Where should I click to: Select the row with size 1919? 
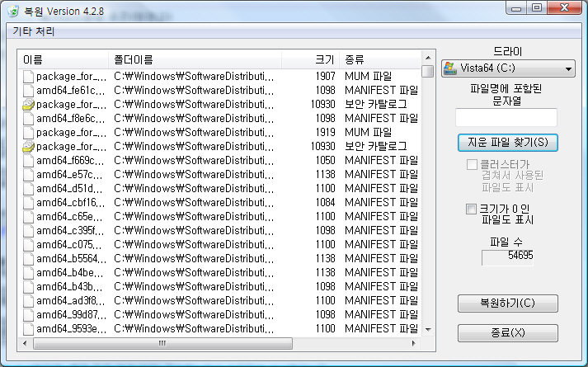click(219, 133)
